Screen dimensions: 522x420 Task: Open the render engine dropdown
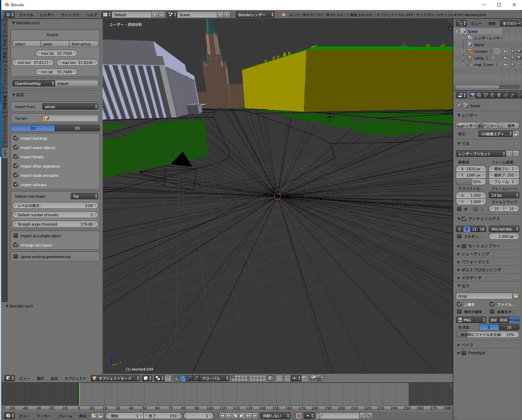coord(255,15)
